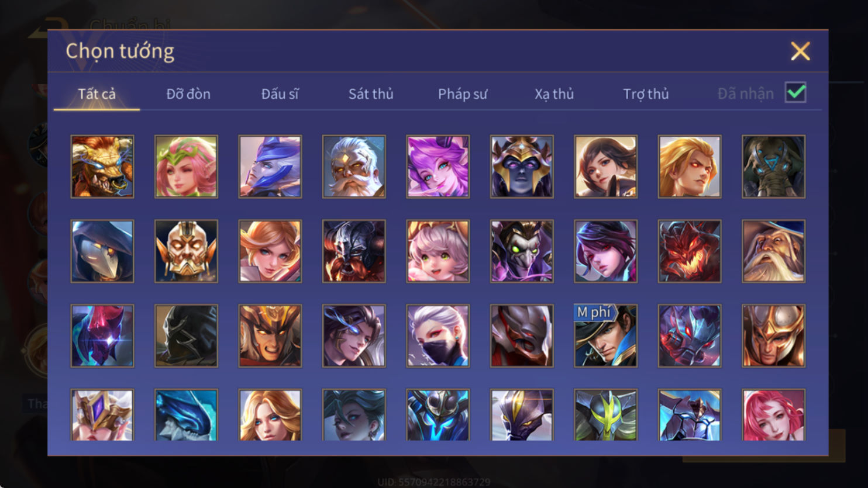Viewport: 868px width, 488px height.
Task: Choose the hooded plague doctor mask hero
Action: pos(102,251)
